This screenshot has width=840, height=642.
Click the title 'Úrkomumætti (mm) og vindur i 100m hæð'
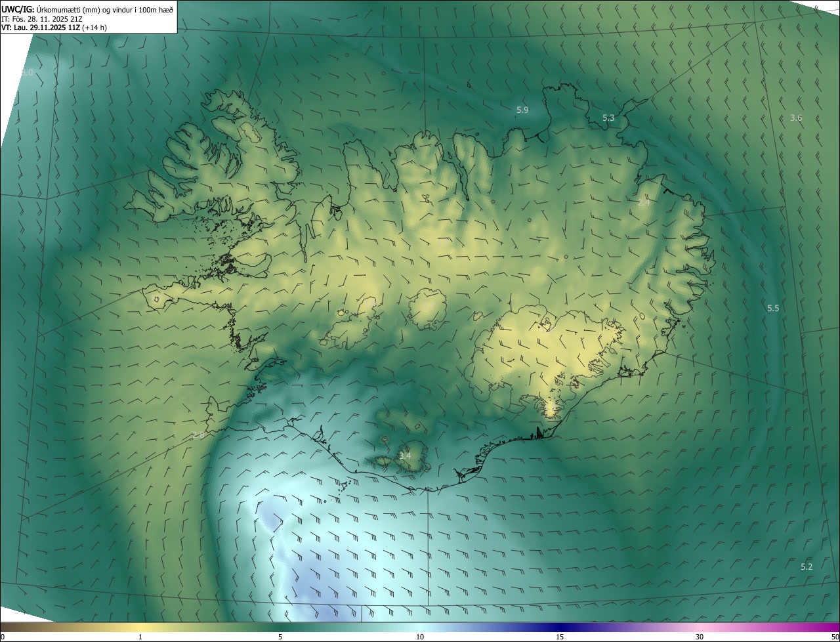[104, 9]
